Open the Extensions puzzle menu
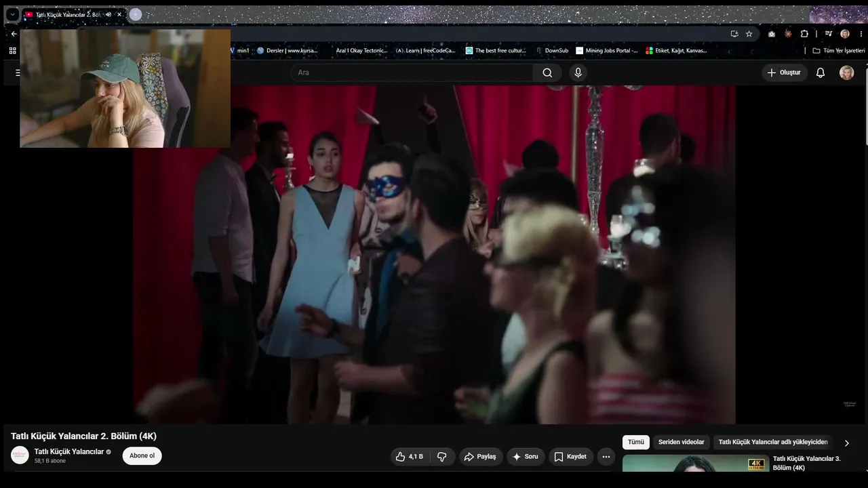Screen dimensions: 868x488 (804, 34)
